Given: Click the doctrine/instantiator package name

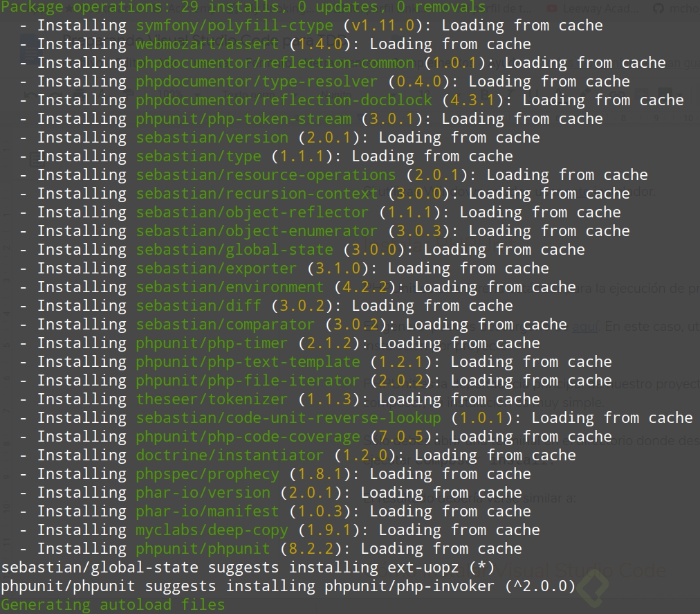Looking at the screenshot, I should click(230, 455).
